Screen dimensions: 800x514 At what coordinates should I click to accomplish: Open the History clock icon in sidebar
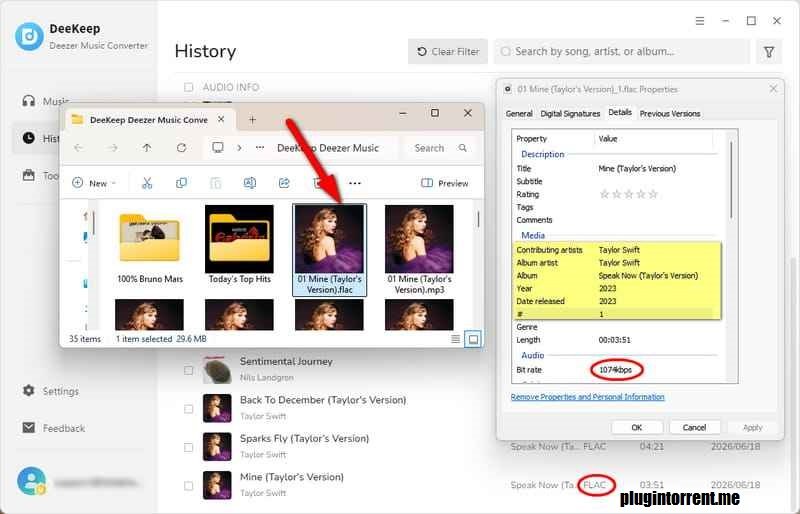(x=29, y=138)
